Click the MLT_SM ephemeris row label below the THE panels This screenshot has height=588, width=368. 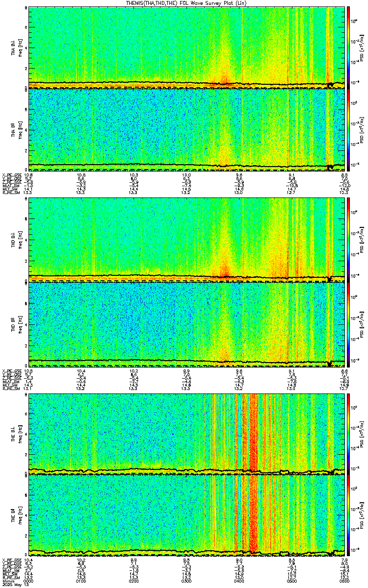(9, 573)
